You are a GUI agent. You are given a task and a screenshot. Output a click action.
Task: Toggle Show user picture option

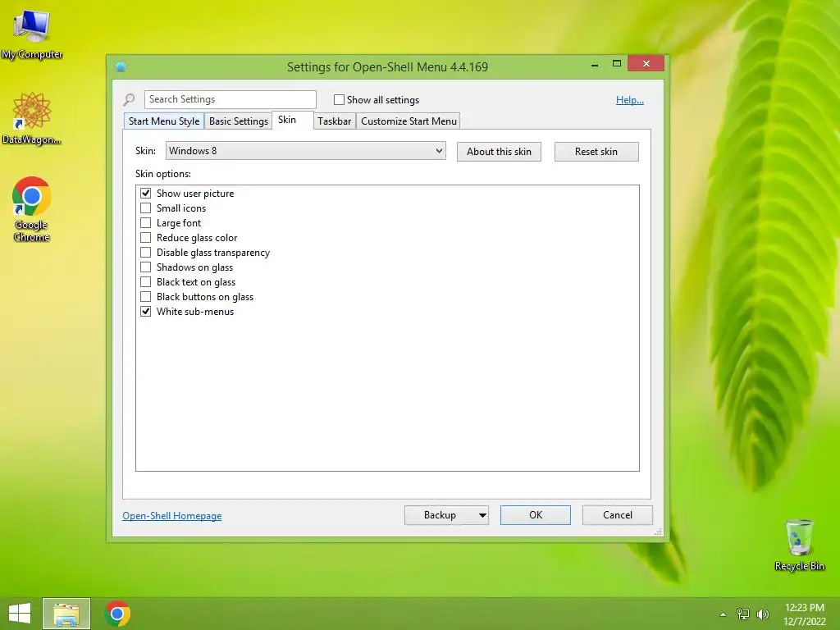point(146,194)
